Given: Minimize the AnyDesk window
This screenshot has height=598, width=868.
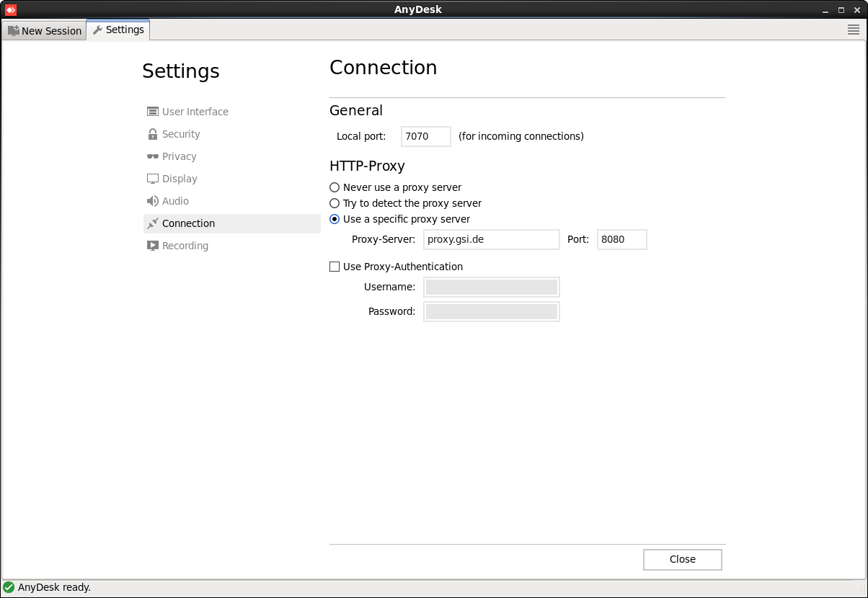Looking at the screenshot, I should 826,10.
